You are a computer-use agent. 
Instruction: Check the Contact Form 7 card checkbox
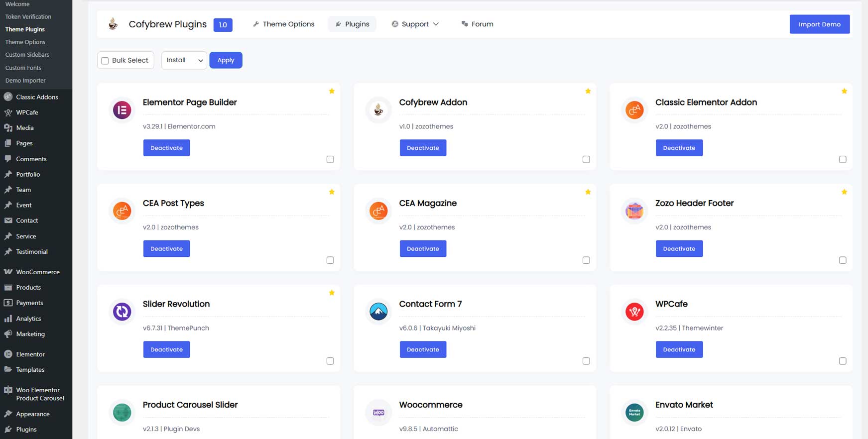586,361
